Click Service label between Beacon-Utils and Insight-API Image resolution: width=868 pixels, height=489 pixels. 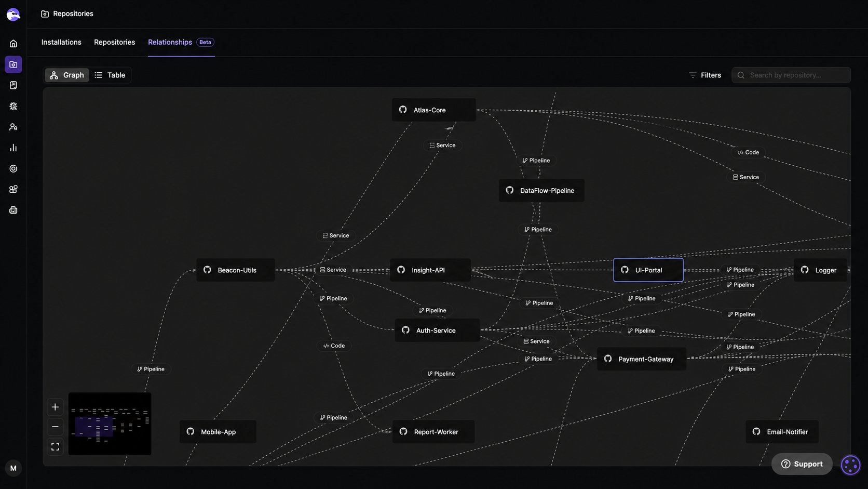coord(333,270)
